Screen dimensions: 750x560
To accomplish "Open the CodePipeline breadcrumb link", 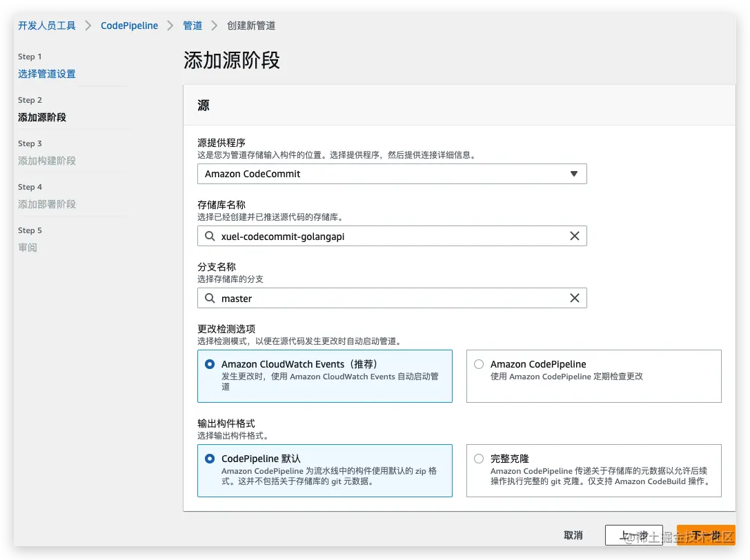I will tap(129, 26).
